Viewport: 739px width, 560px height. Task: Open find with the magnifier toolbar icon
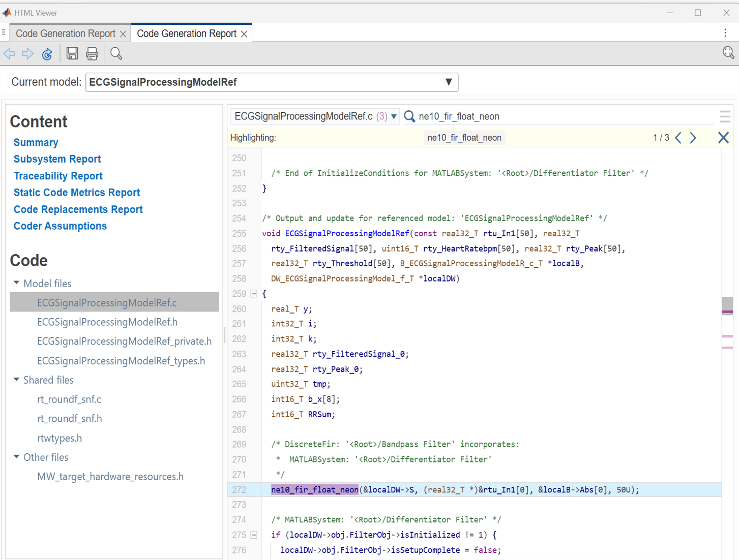point(116,53)
